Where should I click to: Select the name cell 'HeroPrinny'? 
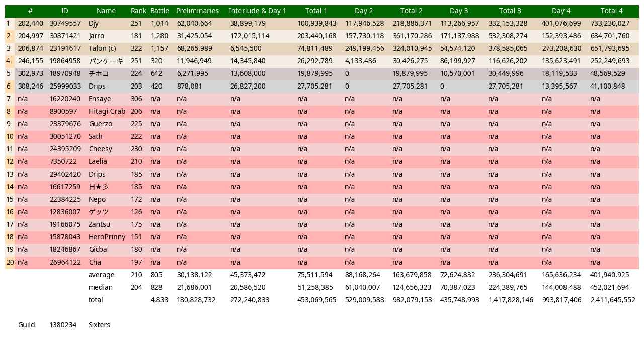(x=107, y=237)
